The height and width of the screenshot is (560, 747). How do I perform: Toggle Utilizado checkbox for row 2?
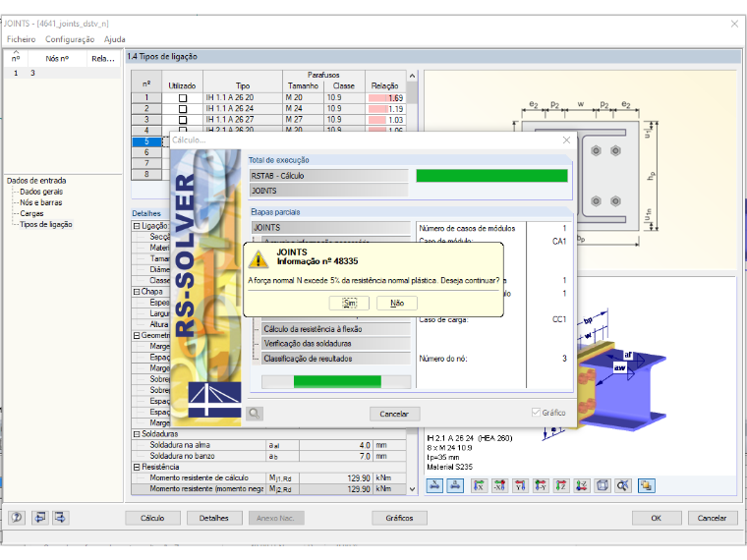(183, 109)
